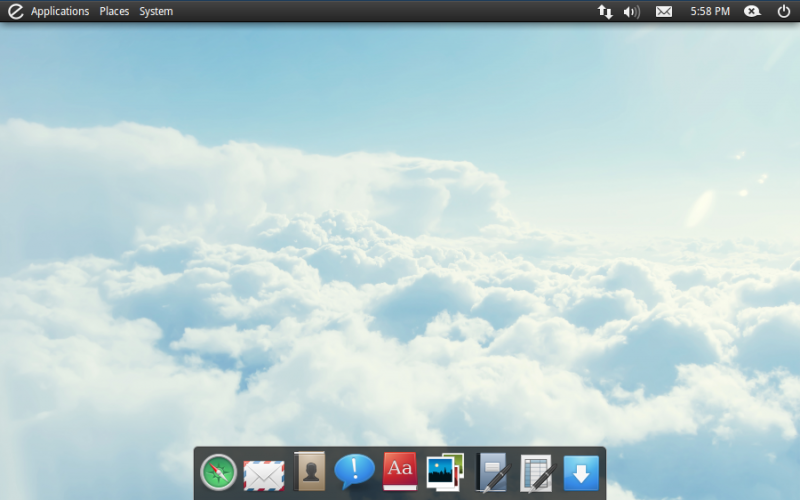800x500 pixels.
Task: Open the Applications menu
Action: click(60, 11)
